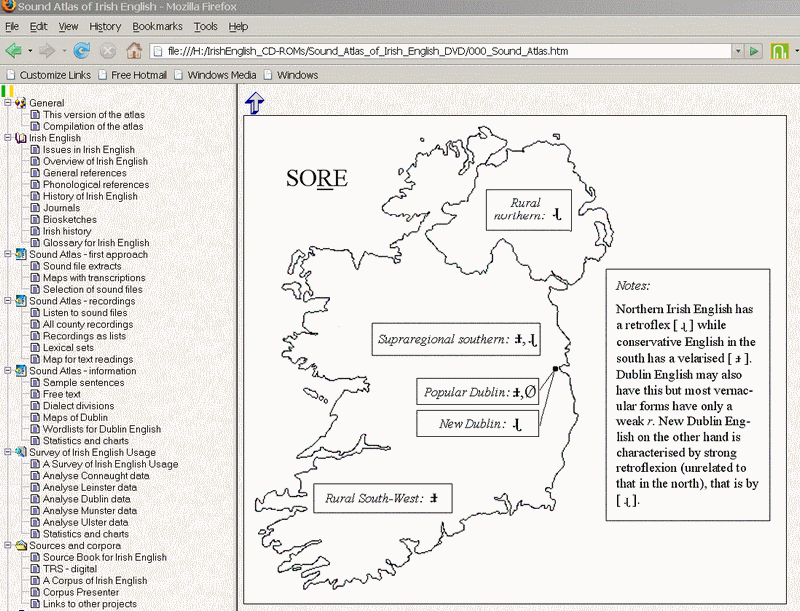The image size is (800, 611).
Task: Collapse the Sound Atlas - information node
Action: tap(8, 371)
